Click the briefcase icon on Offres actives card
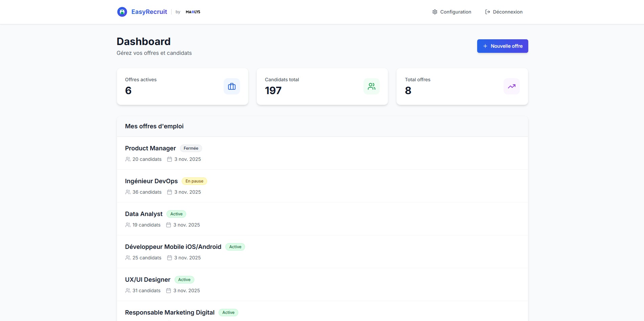The image size is (644, 321). coord(231,86)
